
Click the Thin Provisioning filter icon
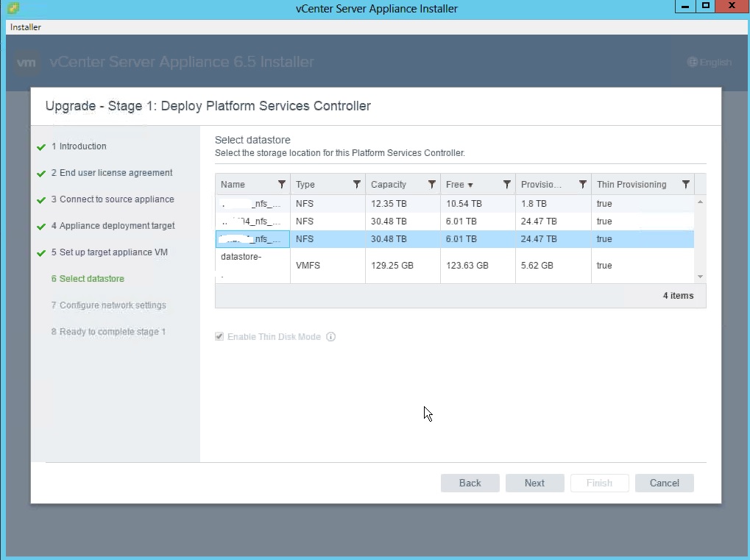click(x=686, y=185)
